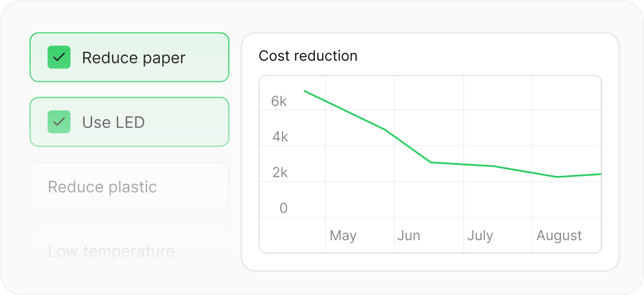
Task: Uncheck the Use LED checkbox
Action: (x=59, y=122)
